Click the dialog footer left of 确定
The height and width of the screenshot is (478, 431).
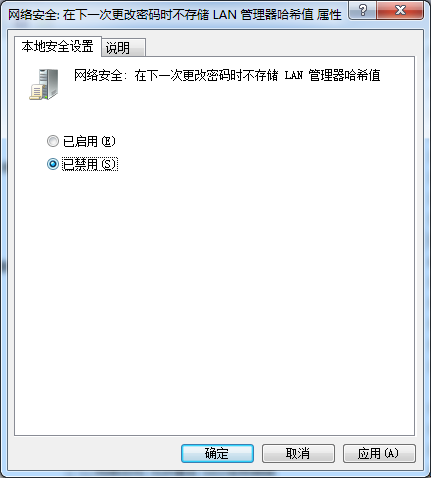[93, 453]
